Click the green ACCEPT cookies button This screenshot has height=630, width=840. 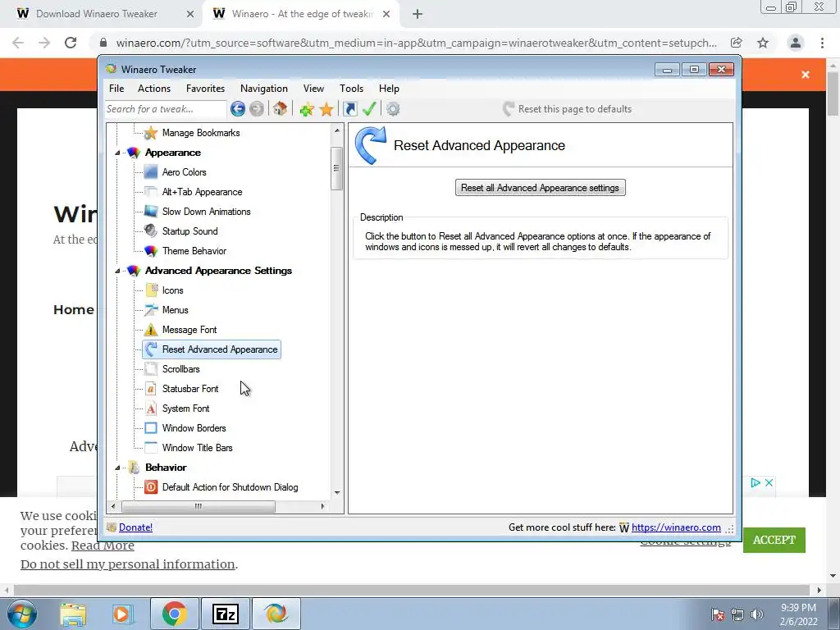(x=774, y=540)
